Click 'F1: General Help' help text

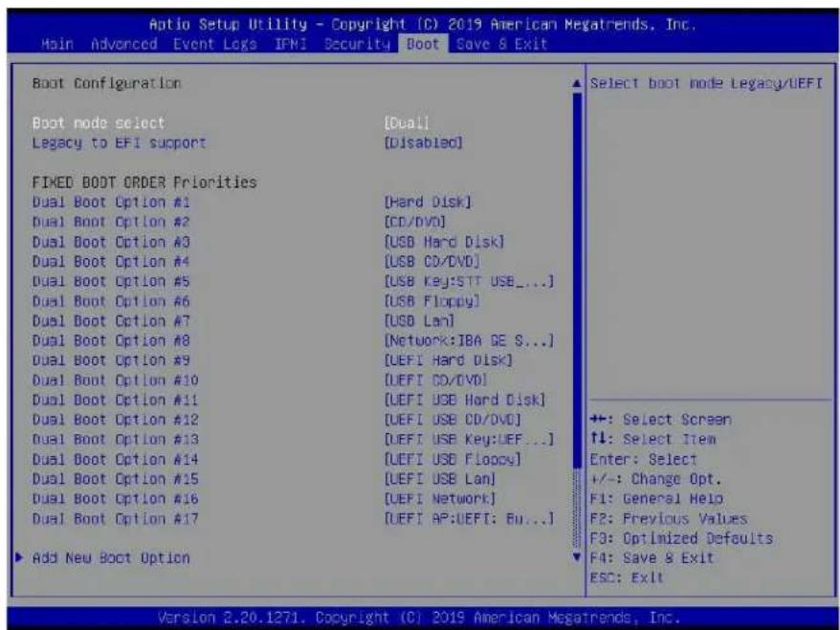tap(655, 499)
